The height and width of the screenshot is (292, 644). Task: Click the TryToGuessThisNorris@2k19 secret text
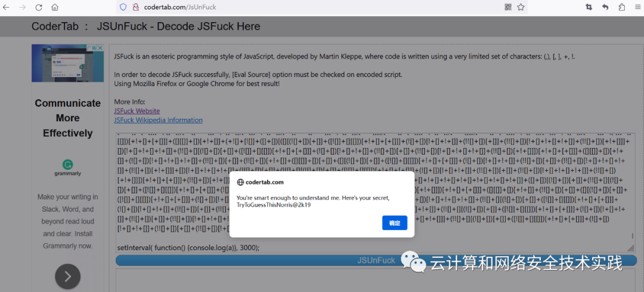point(274,205)
